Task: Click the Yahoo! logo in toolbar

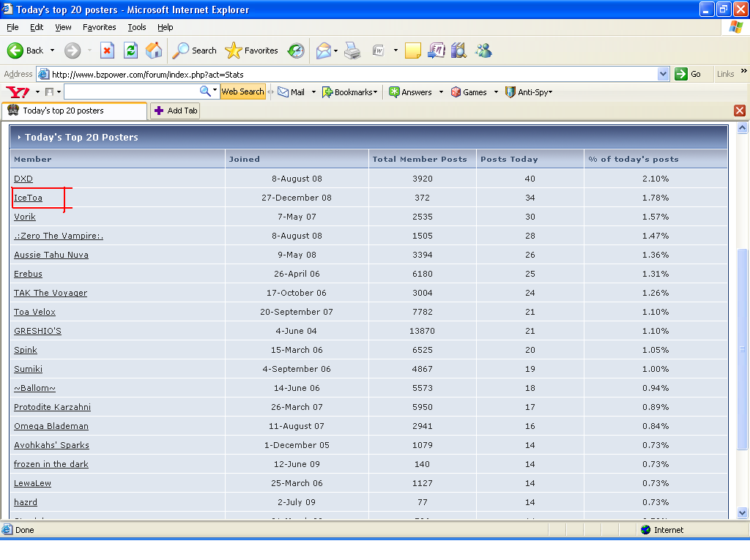Action: click(x=16, y=92)
